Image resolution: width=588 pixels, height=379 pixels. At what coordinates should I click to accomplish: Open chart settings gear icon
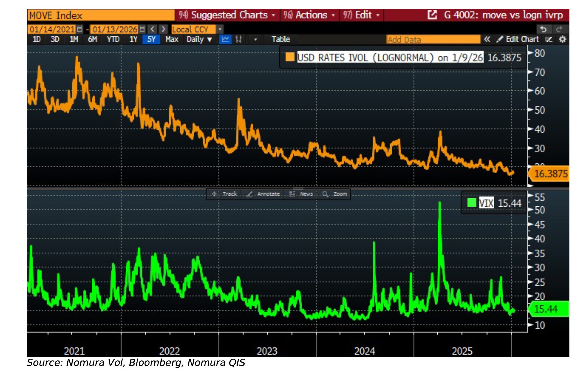tap(562, 39)
